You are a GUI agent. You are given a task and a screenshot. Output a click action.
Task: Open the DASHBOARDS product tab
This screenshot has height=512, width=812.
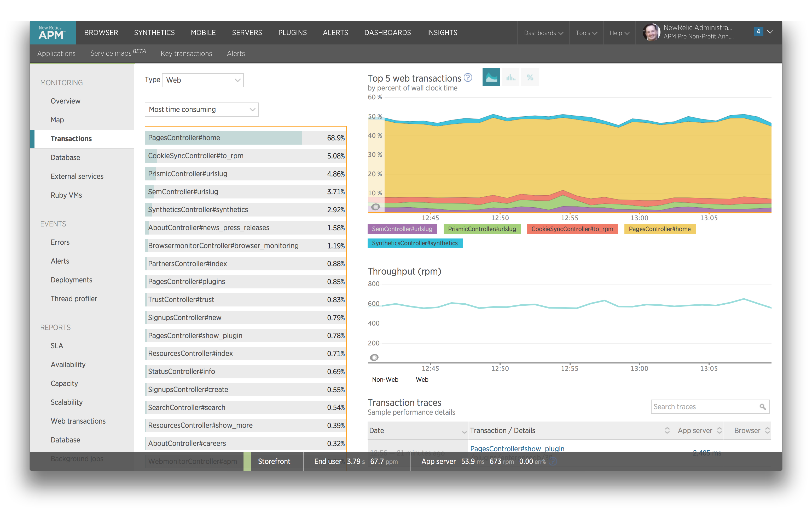pyautogui.click(x=387, y=33)
